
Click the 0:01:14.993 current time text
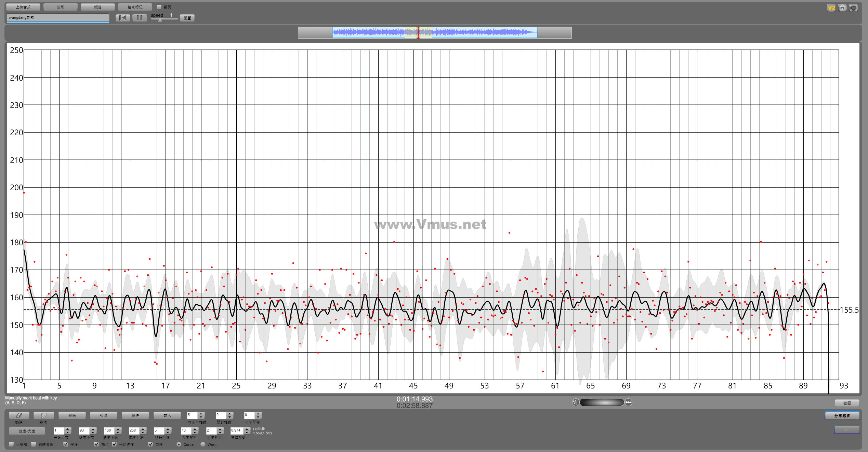[415, 399]
